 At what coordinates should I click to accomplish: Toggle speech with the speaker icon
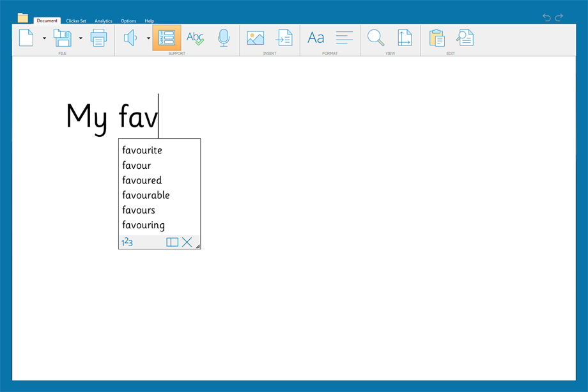tap(130, 38)
